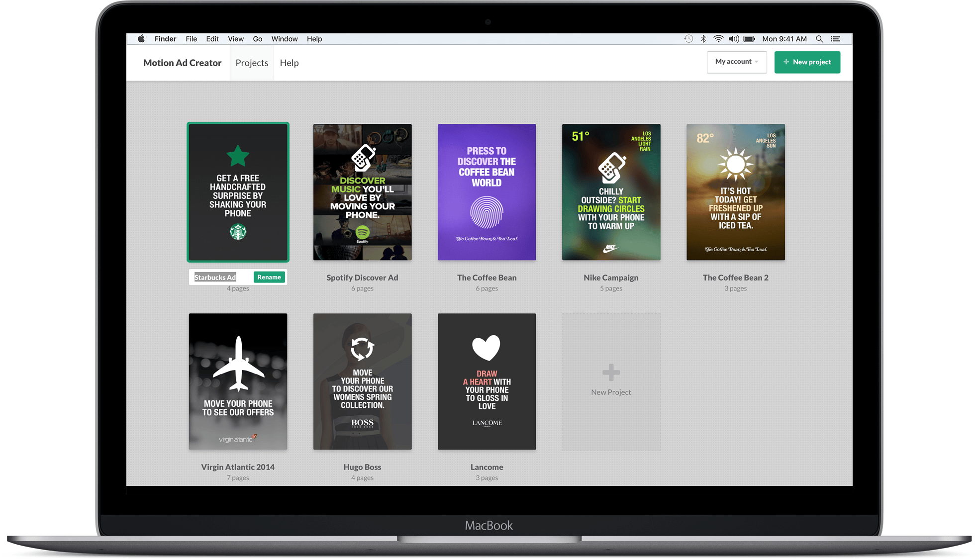Screen dimensions: 979x560
Task: Click the Hugo Boss title
Action: 362,467
